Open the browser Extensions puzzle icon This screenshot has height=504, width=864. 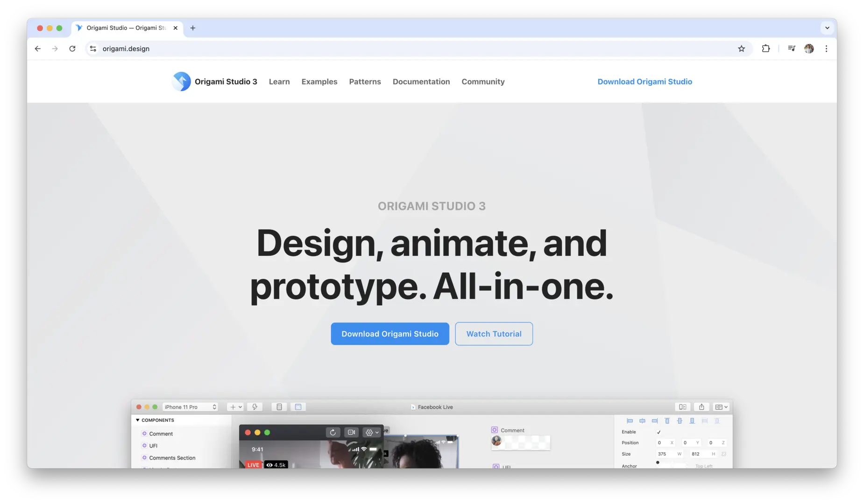[766, 49]
